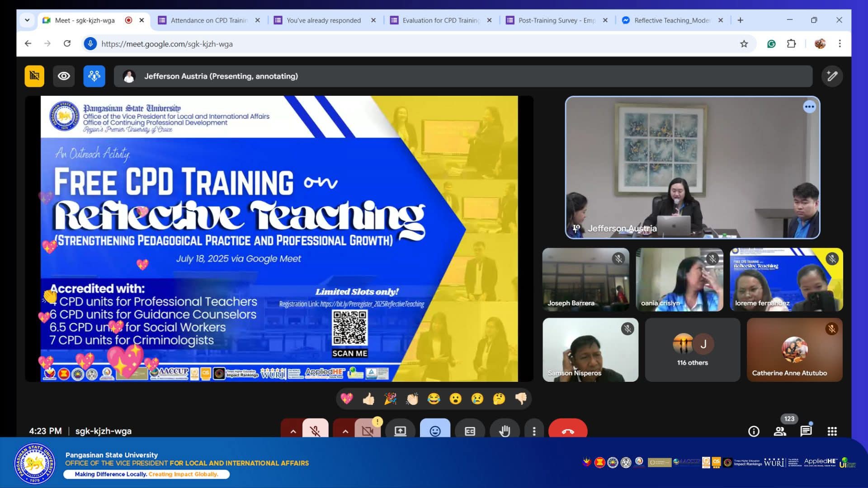Bookmark this page with star icon
868x488 pixels.
pyautogui.click(x=744, y=44)
